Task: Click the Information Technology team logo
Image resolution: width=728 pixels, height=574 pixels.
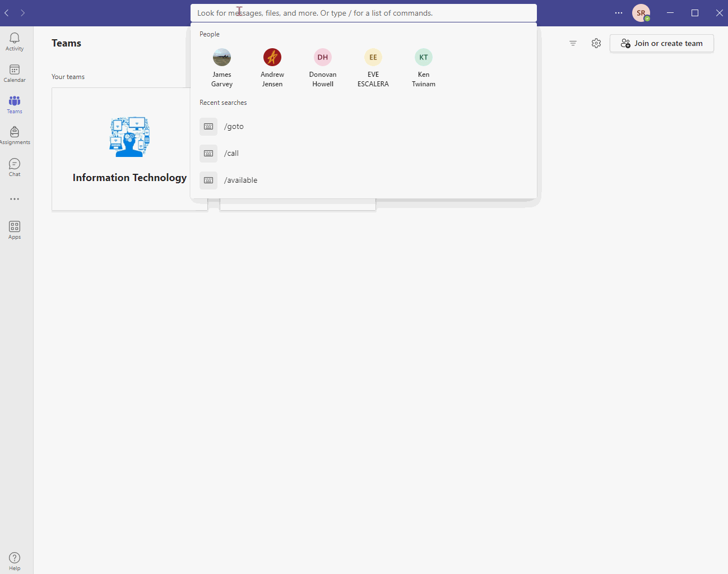Action: click(x=129, y=137)
